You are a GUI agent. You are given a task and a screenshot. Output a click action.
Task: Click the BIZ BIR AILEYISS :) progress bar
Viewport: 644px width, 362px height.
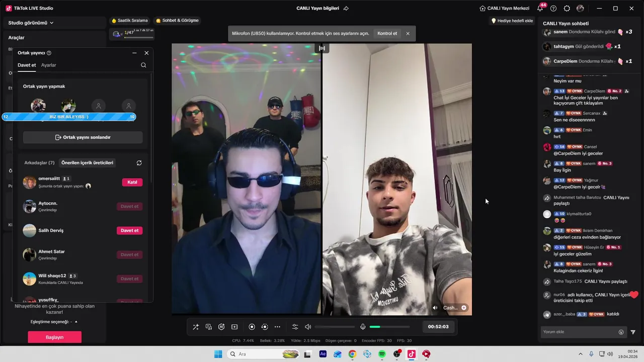tap(68, 117)
